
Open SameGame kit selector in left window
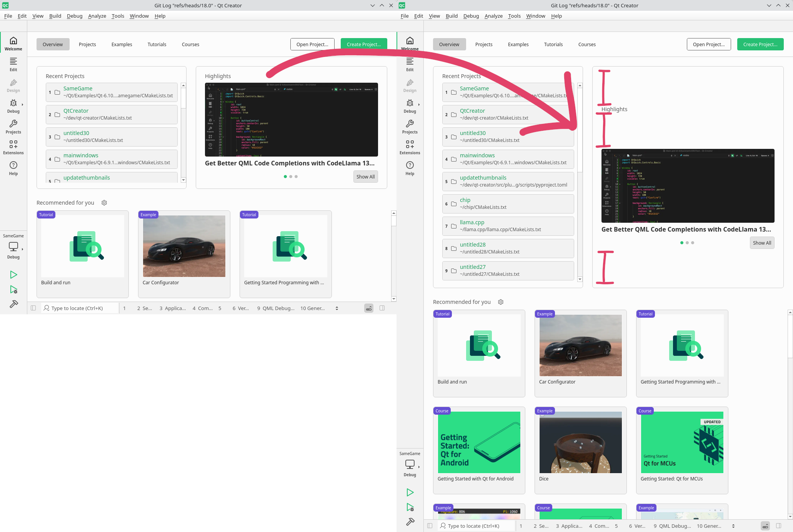[13, 247]
